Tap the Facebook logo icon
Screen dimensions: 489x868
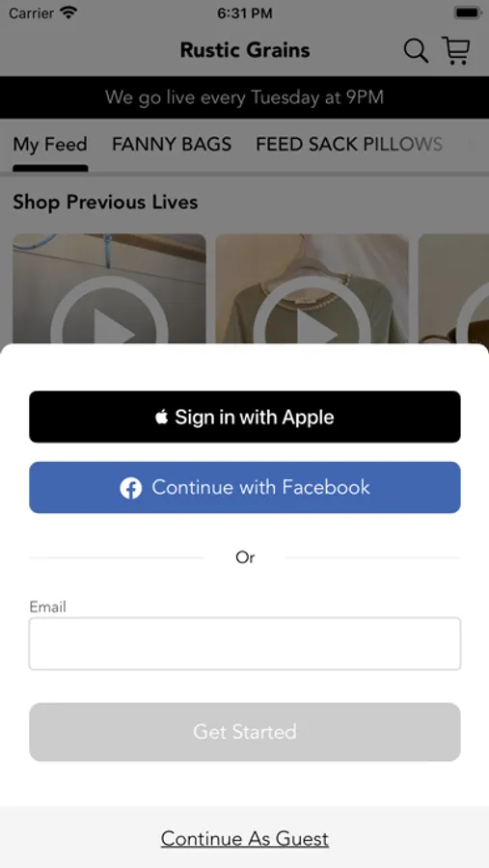[131, 488]
